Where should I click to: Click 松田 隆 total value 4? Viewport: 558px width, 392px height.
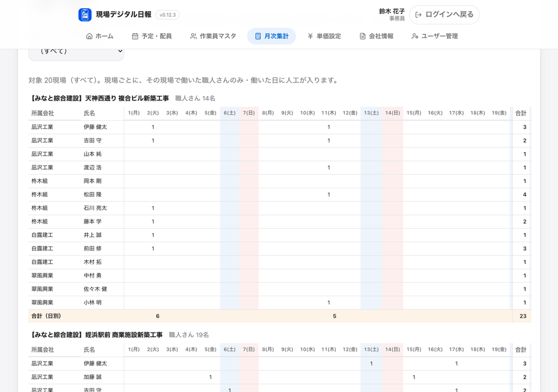(524, 195)
